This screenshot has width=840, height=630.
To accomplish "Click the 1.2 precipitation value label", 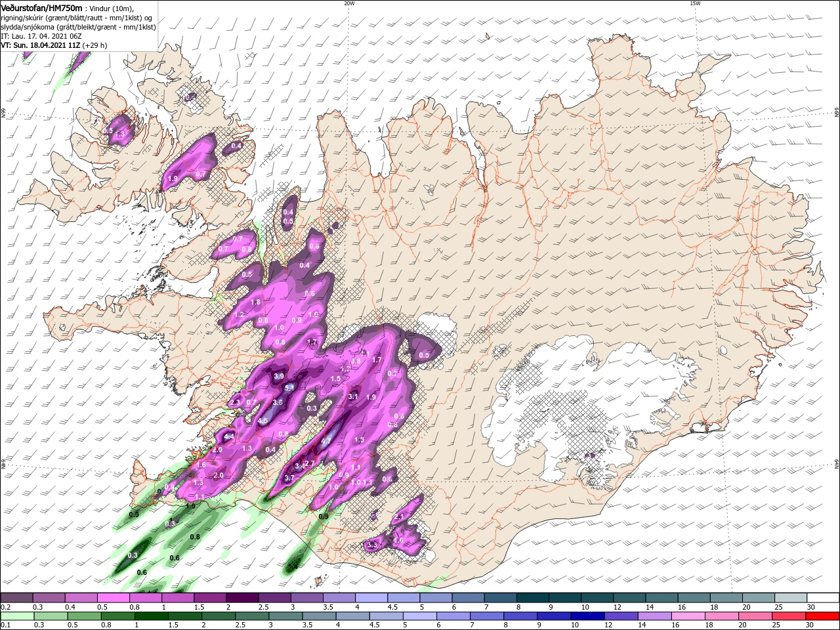I will click(x=239, y=315).
